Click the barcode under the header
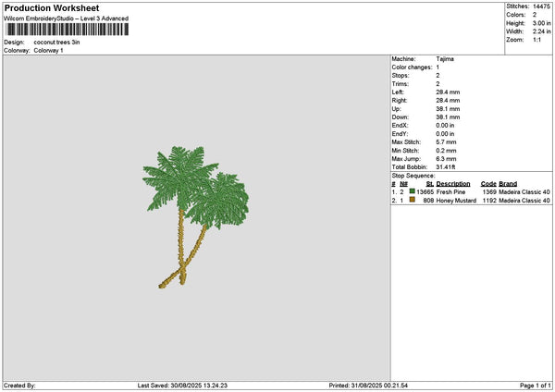 [68, 30]
